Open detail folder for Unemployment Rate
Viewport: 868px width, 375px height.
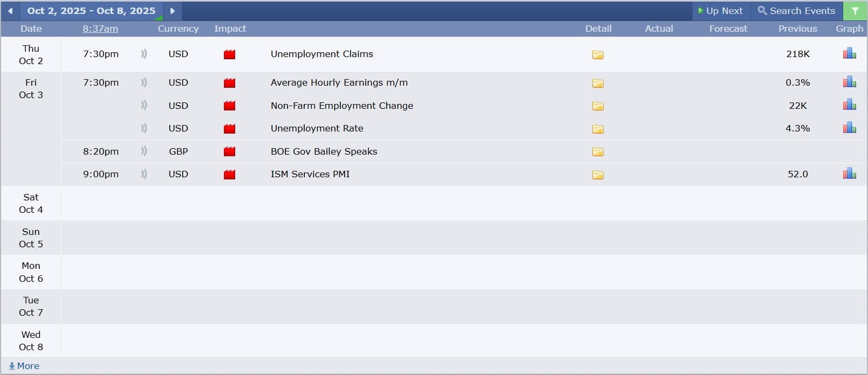[598, 129]
